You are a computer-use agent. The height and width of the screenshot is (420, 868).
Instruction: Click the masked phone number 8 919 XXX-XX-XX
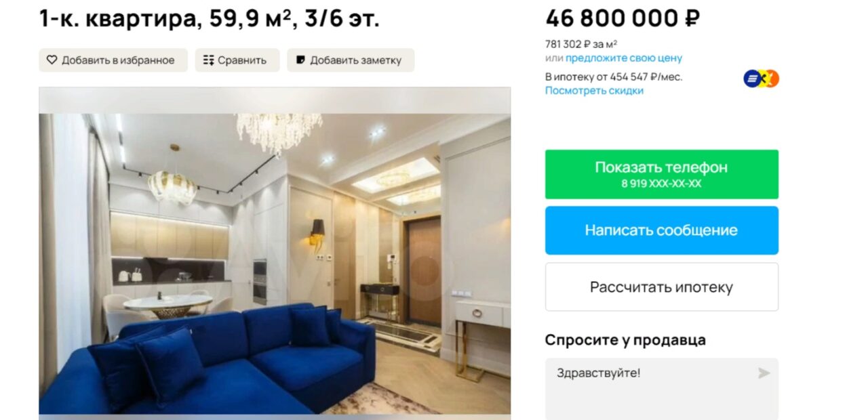pyautogui.click(x=662, y=184)
